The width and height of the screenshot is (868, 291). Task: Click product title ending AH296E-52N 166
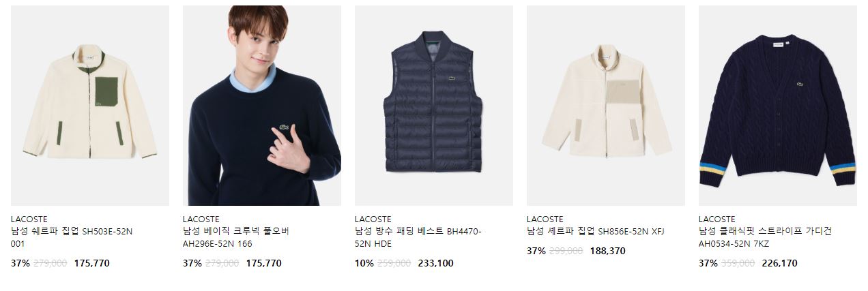(236, 237)
